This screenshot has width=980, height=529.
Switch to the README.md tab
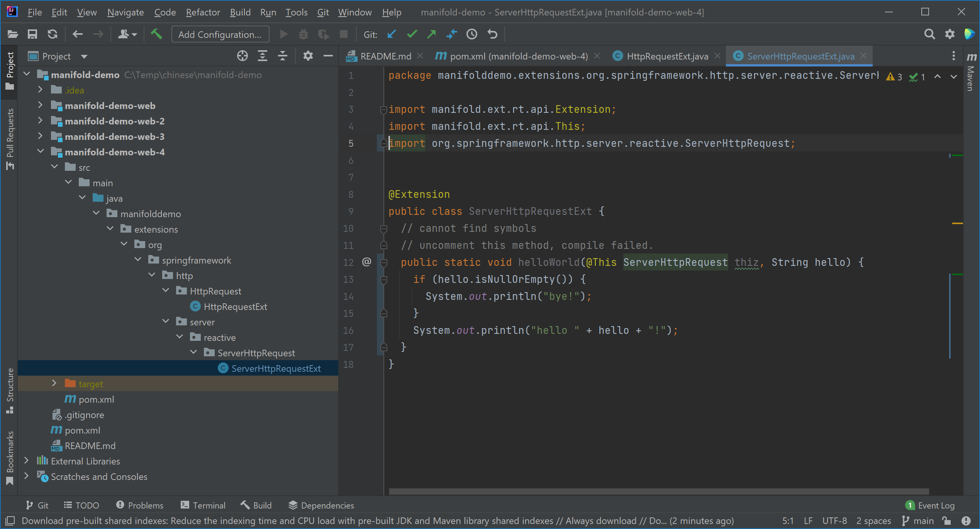385,56
